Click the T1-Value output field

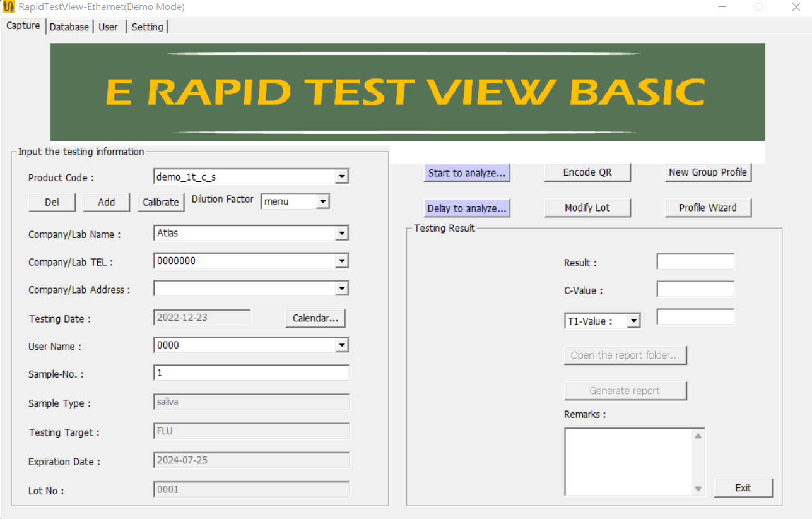click(x=695, y=317)
